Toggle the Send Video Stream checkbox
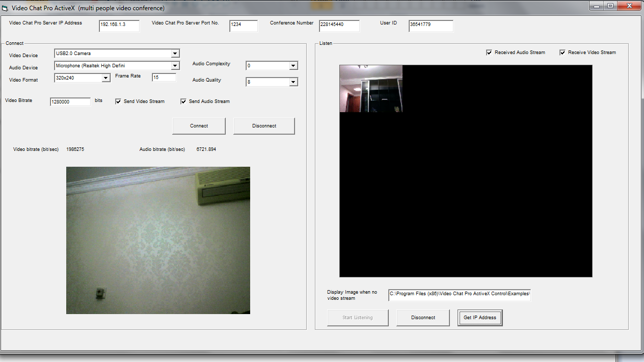Image resolution: width=644 pixels, height=362 pixels. 118,101
